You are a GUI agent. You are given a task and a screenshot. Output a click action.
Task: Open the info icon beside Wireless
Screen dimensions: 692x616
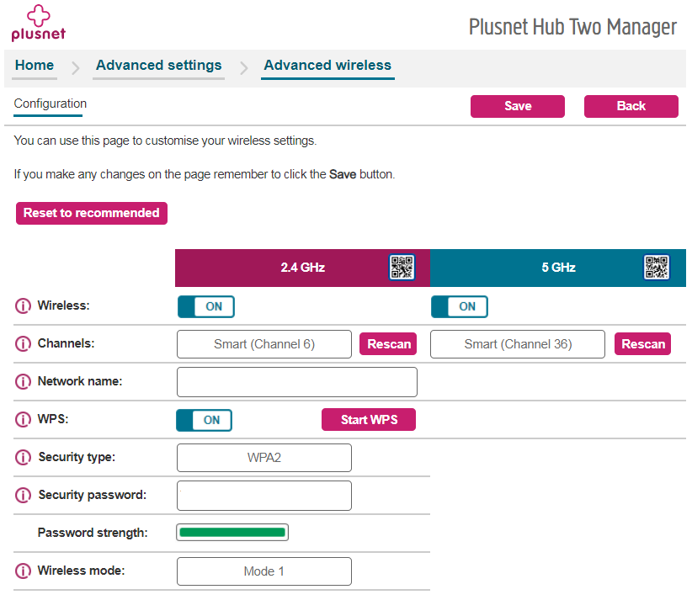pos(23,305)
